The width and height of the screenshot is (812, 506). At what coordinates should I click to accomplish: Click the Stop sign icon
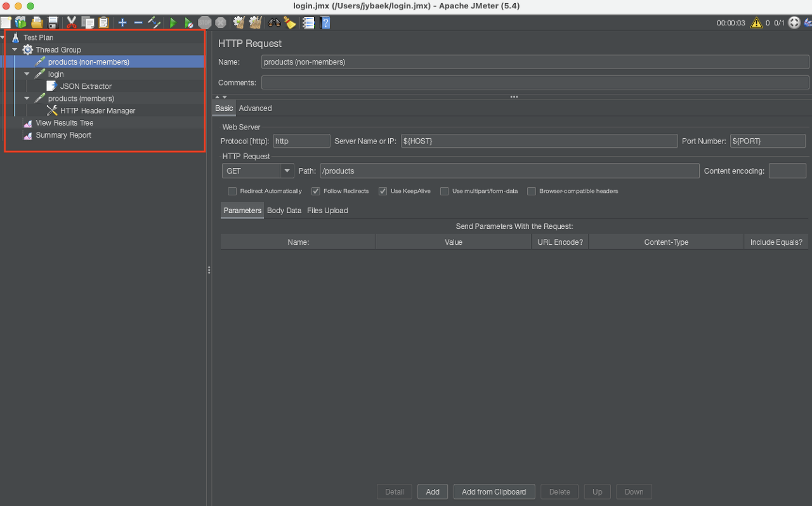204,23
